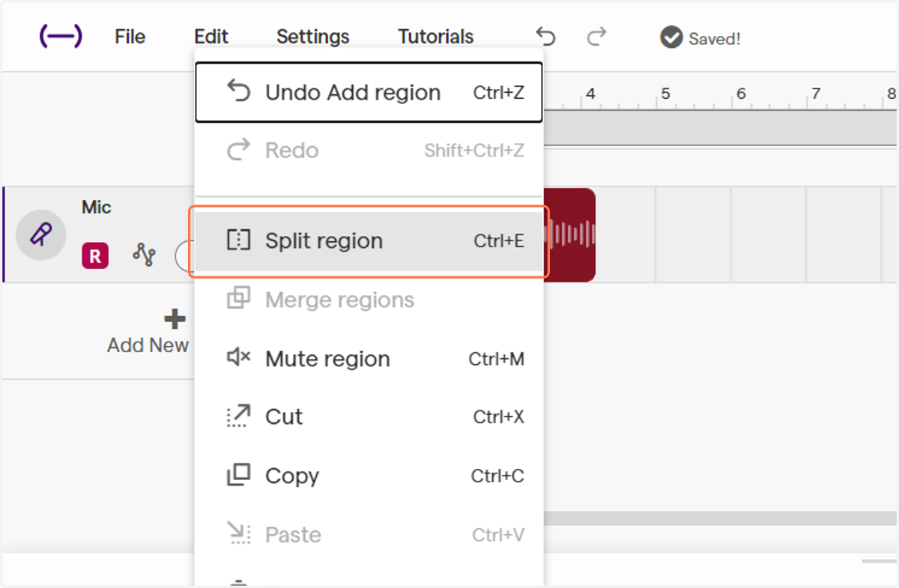Click the Saved! checkmark status

700,37
